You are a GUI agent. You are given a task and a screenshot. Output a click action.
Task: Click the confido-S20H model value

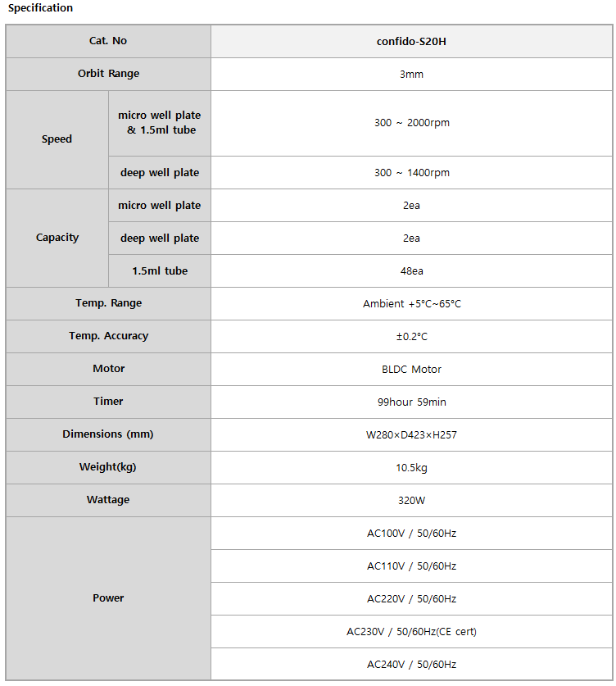pos(411,41)
